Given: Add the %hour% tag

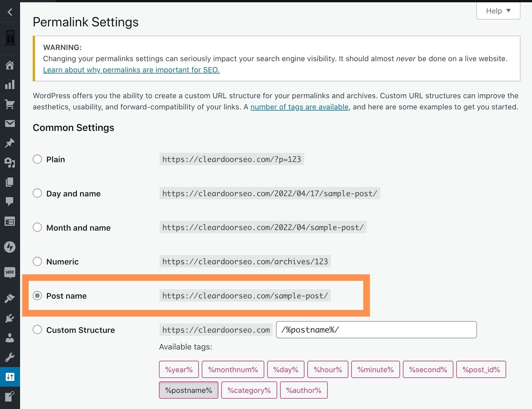Looking at the screenshot, I should (328, 369).
